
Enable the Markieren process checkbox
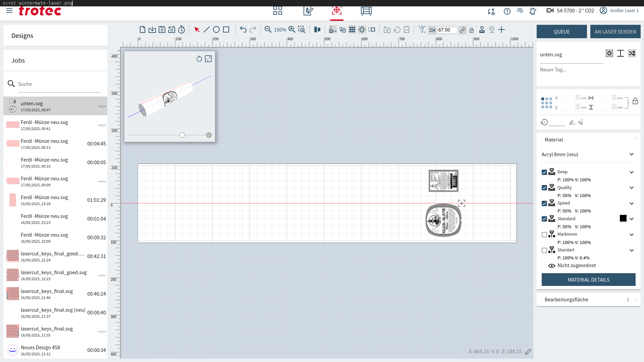544,235
